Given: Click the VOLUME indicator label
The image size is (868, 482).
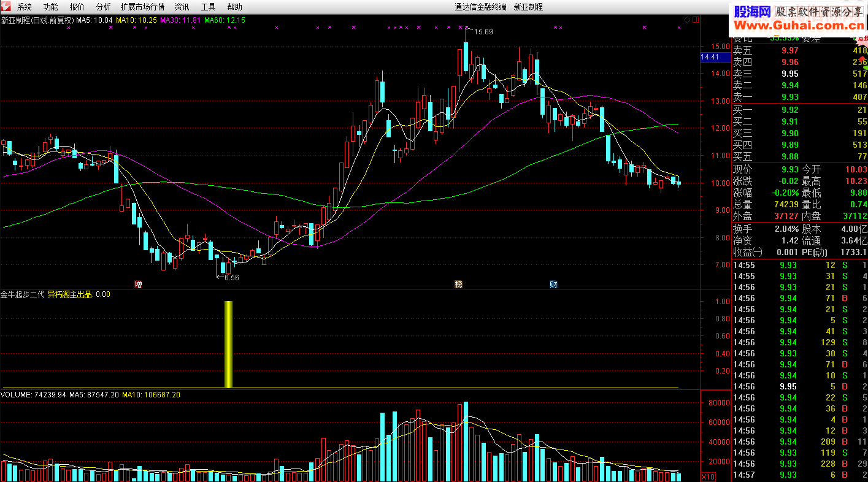Looking at the screenshot, I should pyautogui.click(x=17, y=395).
